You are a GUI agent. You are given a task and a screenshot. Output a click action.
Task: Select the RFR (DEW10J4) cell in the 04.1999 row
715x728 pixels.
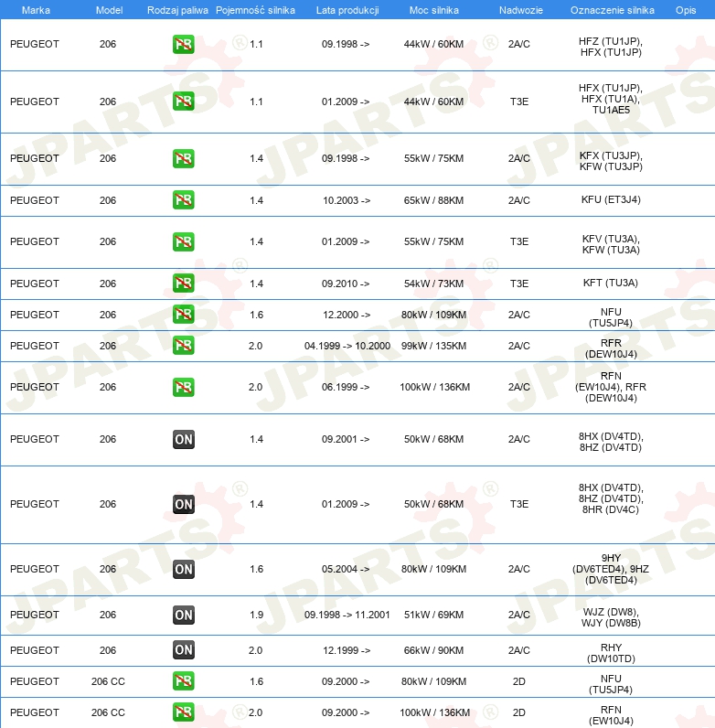[x=611, y=348]
